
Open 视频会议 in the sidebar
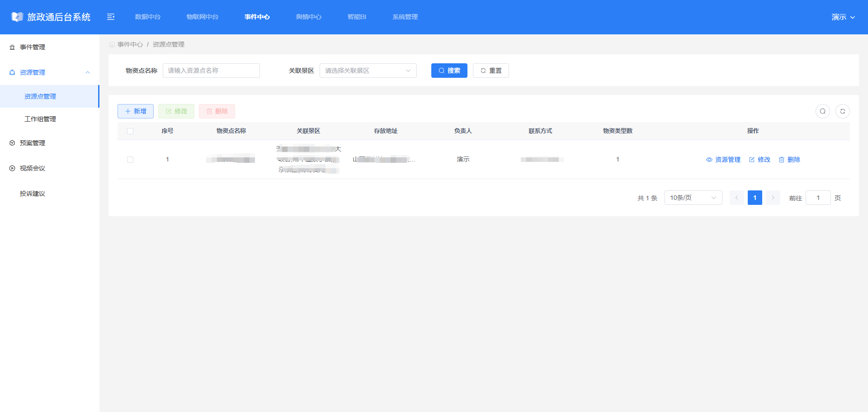[49, 168]
